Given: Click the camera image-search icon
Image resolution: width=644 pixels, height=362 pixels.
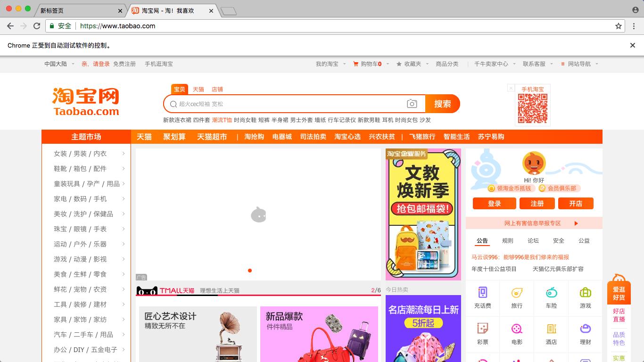Looking at the screenshot, I should 412,104.
